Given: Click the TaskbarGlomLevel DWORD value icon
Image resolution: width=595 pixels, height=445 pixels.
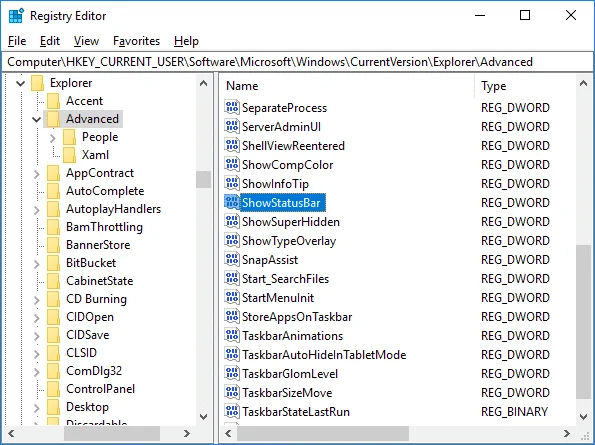Looking at the screenshot, I should click(231, 373).
